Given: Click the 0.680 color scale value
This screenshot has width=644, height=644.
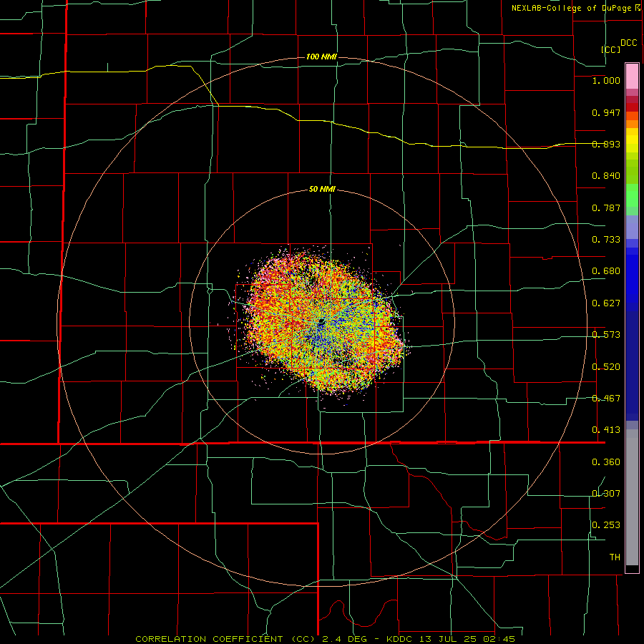Looking at the screenshot, I should (606, 271).
